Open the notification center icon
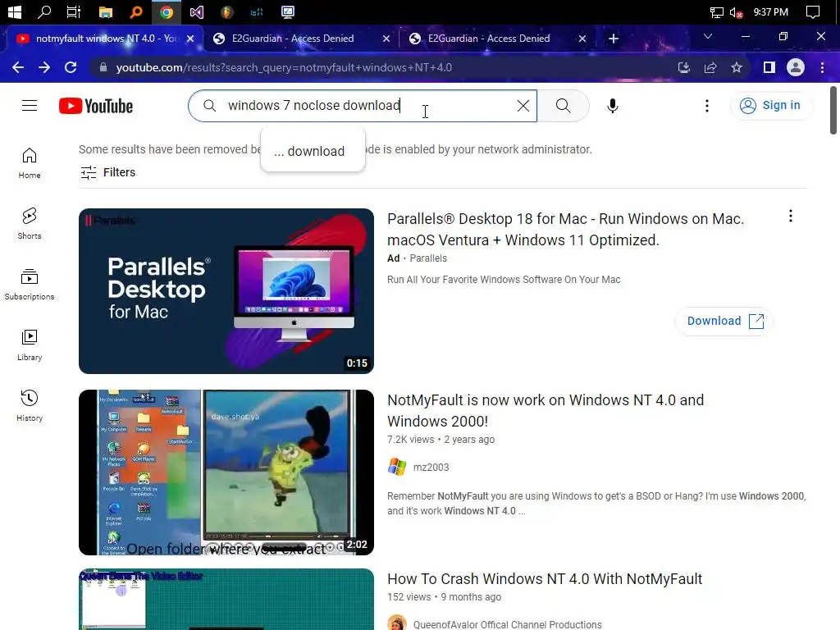This screenshot has height=630, width=840. click(813, 11)
